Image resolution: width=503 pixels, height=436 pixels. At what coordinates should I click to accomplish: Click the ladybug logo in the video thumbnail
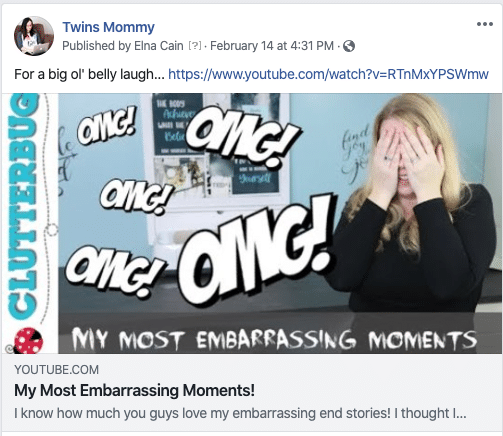coord(28,341)
